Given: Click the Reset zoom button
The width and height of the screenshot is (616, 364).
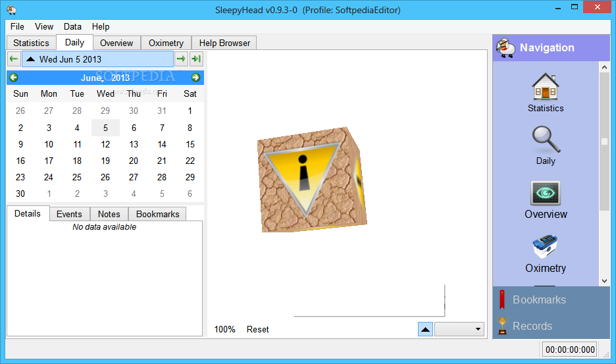Looking at the screenshot, I should coord(258,329).
